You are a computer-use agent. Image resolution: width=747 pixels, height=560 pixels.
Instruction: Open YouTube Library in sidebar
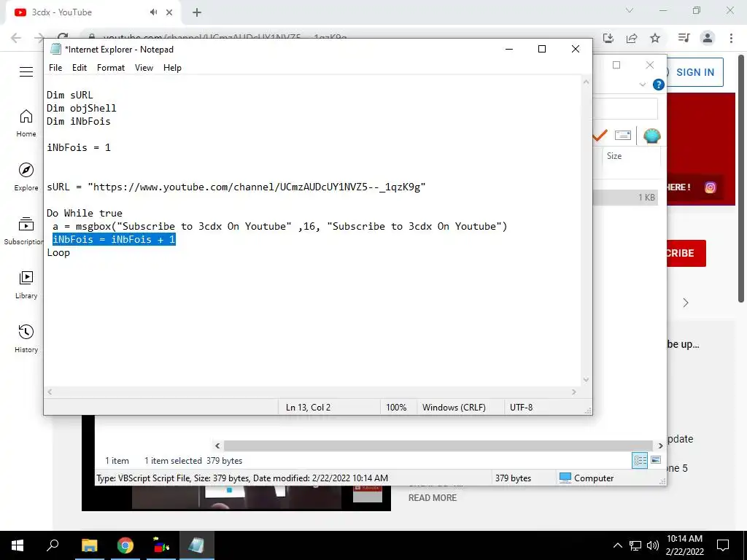[26, 285]
